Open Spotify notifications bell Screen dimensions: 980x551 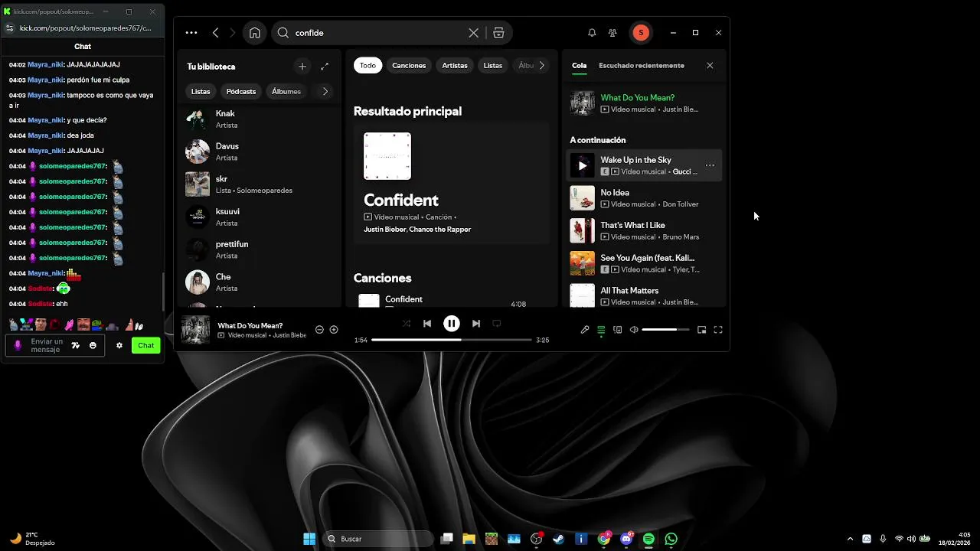[592, 33]
